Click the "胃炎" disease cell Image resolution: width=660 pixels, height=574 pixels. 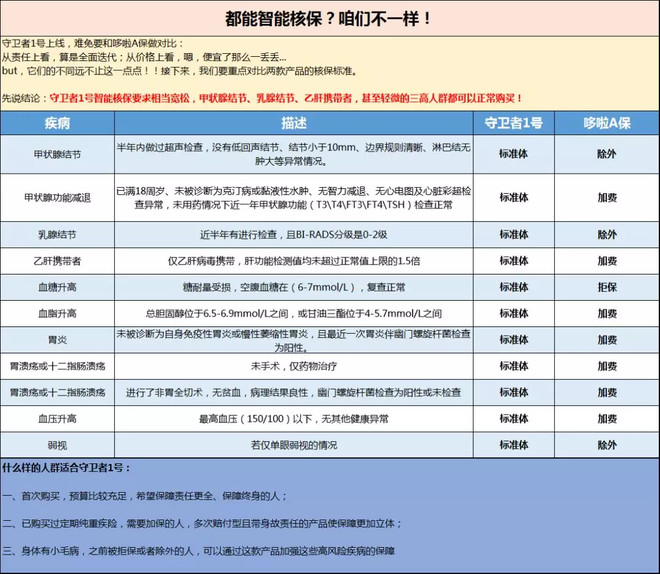pos(57,340)
